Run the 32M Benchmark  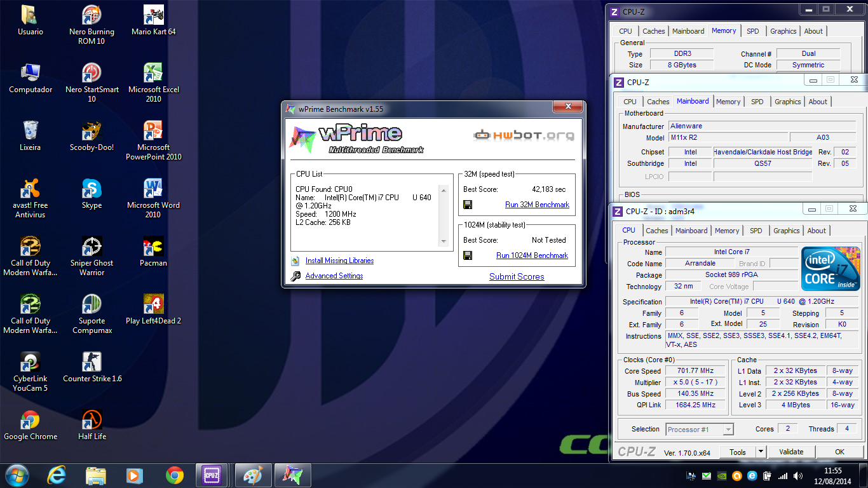537,205
